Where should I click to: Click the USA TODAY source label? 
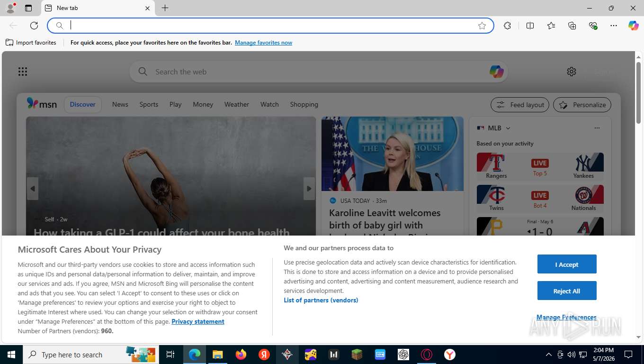(355, 200)
